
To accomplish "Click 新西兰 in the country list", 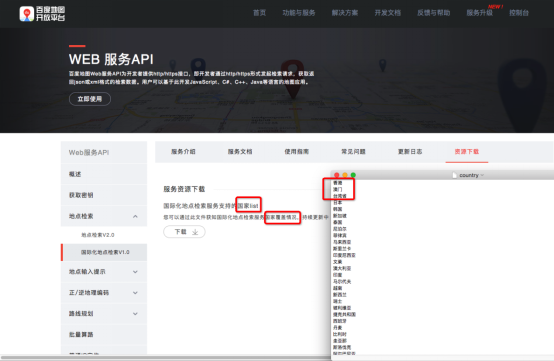I will [x=340, y=295].
